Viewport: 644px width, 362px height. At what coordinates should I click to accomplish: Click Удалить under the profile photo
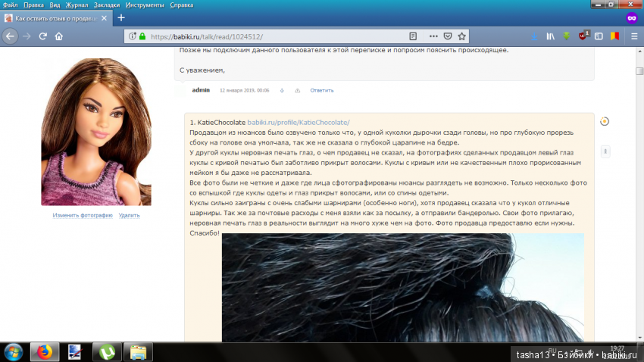[130, 215]
